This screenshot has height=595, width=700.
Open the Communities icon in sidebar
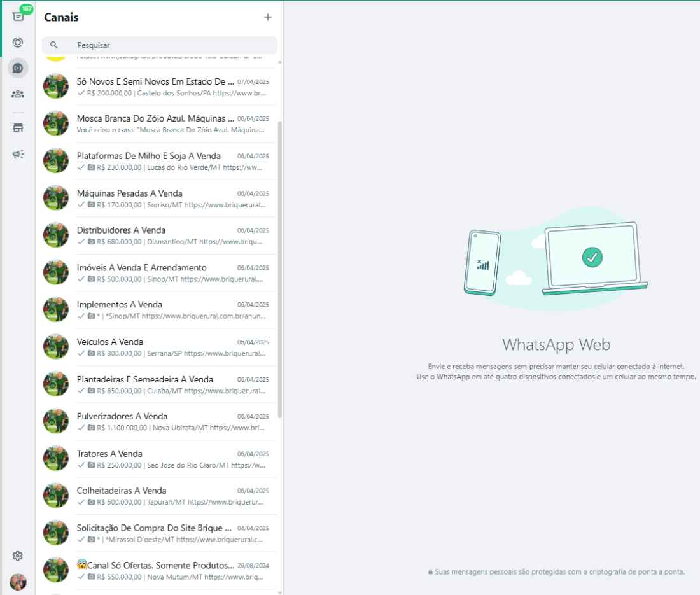point(18,94)
